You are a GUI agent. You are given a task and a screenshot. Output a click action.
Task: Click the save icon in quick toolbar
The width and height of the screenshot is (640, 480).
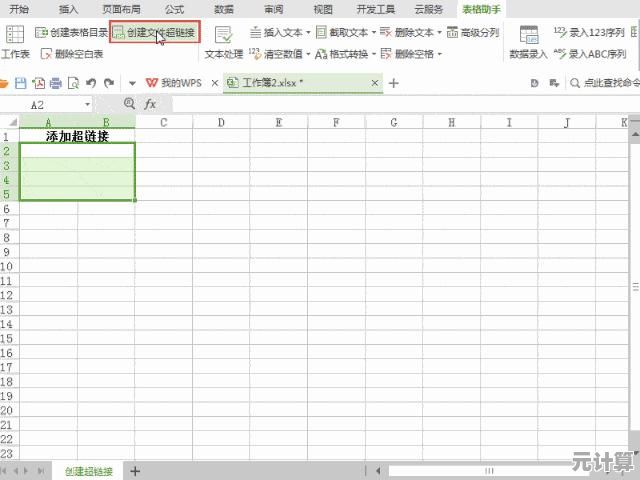pos(20,82)
